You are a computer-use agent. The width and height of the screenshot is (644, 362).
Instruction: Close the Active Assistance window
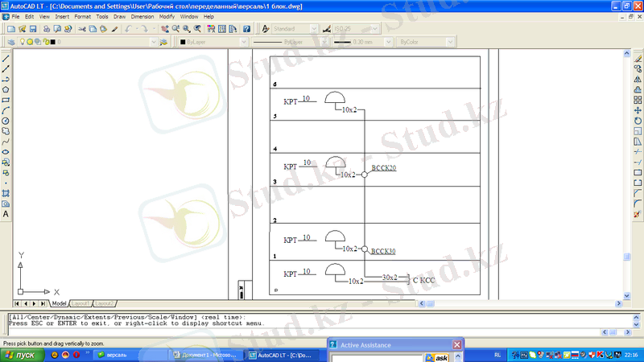457,345
